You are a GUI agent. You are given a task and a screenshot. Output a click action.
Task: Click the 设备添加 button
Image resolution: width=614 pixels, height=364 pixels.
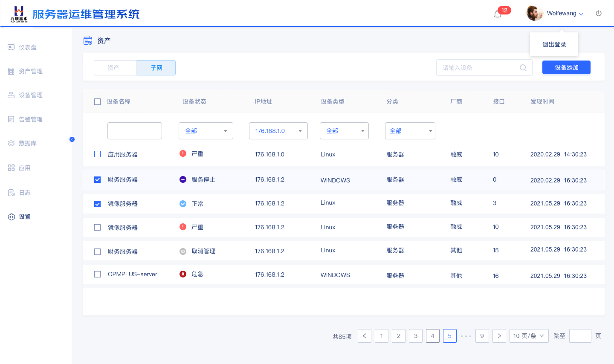pyautogui.click(x=566, y=67)
